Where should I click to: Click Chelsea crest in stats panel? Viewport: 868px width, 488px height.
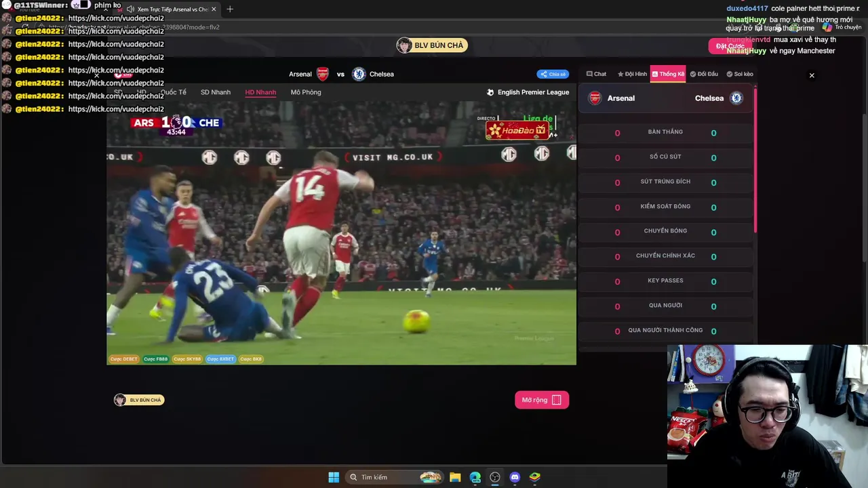(x=736, y=98)
